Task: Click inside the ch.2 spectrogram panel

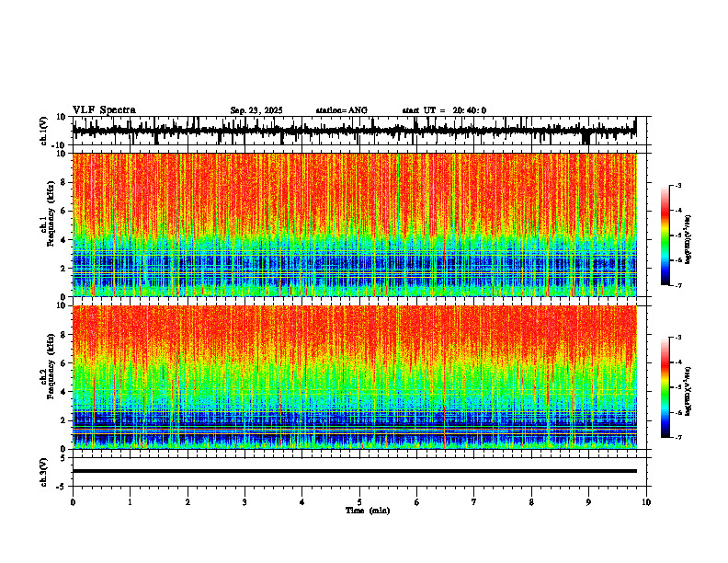Action: [354, 377]
